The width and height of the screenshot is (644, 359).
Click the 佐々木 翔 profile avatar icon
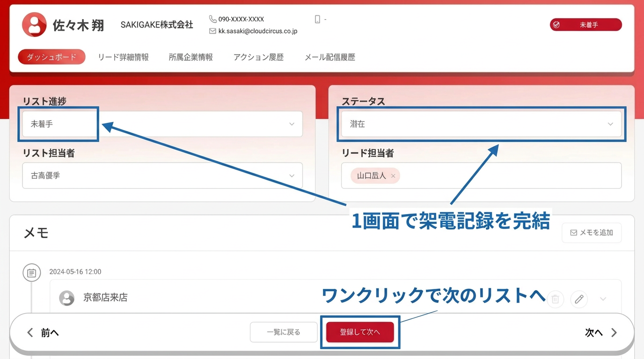[x=34, y=25]
